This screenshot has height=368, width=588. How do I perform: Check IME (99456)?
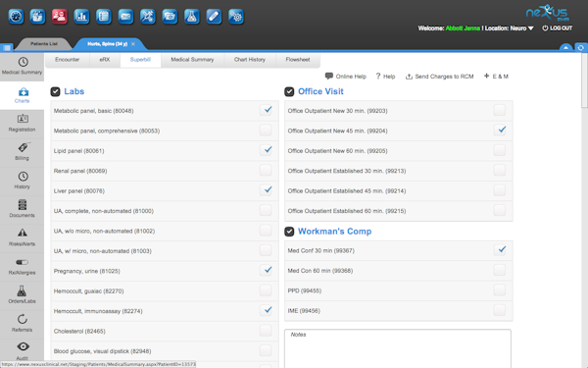point(500,310)
